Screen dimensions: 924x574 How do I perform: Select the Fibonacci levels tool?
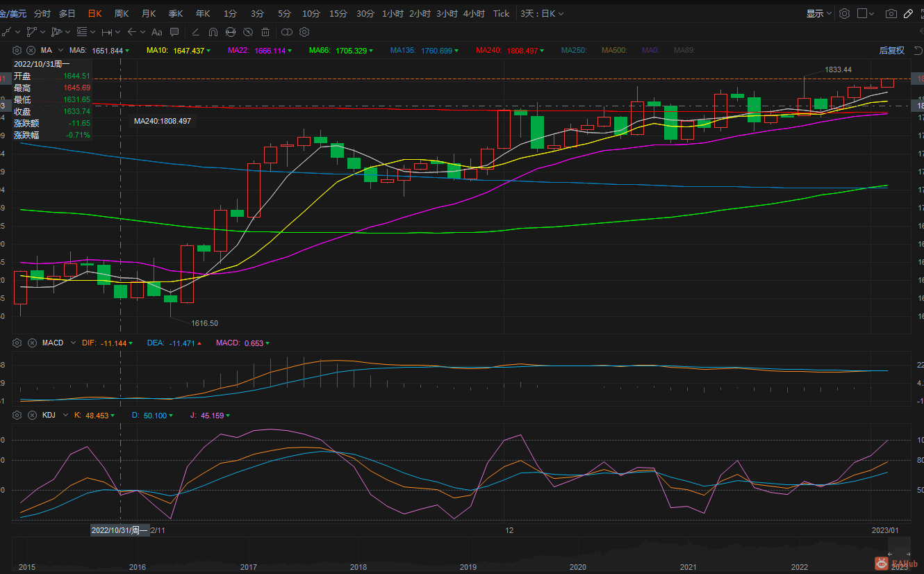tap(82, 32)
